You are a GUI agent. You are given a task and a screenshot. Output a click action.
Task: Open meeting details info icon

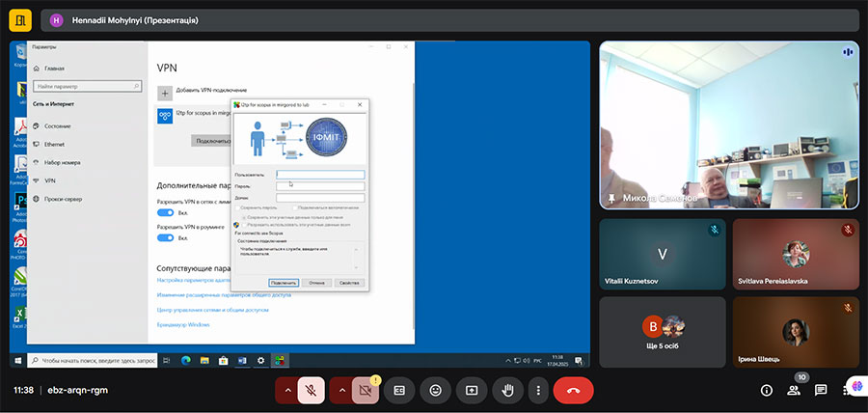coord(767,390)
